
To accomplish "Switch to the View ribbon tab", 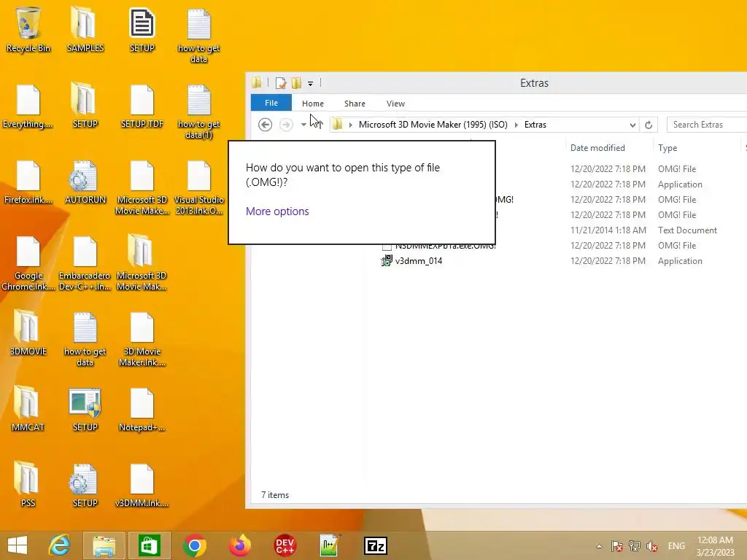I will pyautogui.click(x=395, y=104).
